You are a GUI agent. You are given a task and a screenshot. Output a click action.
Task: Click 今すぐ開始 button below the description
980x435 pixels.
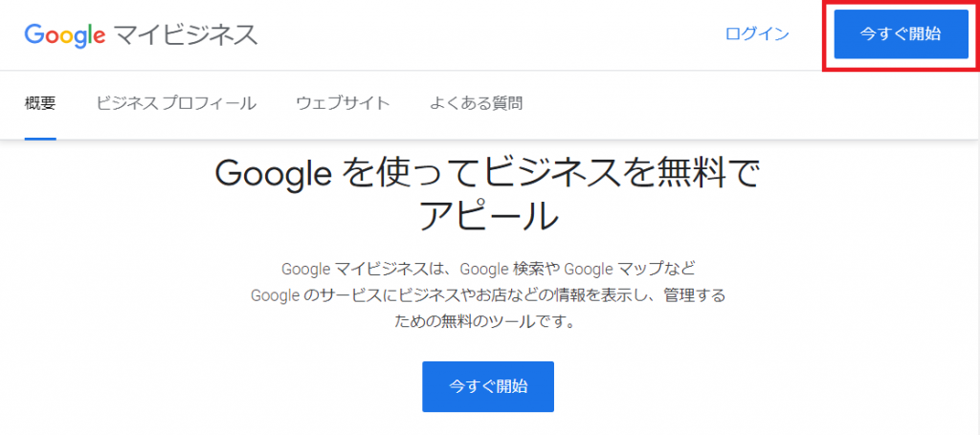[488, 386]
